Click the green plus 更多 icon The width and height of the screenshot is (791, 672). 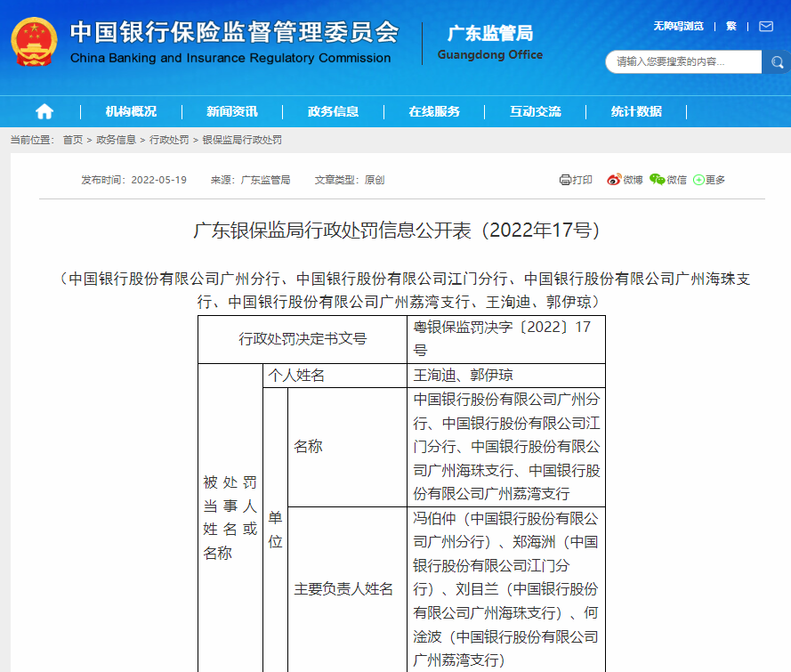click(x=698, y=180)
